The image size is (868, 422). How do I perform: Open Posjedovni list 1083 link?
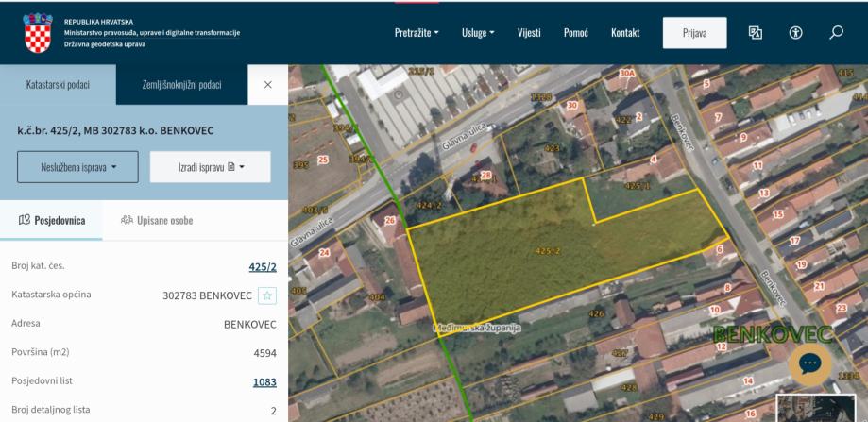[x=264, y=381]
